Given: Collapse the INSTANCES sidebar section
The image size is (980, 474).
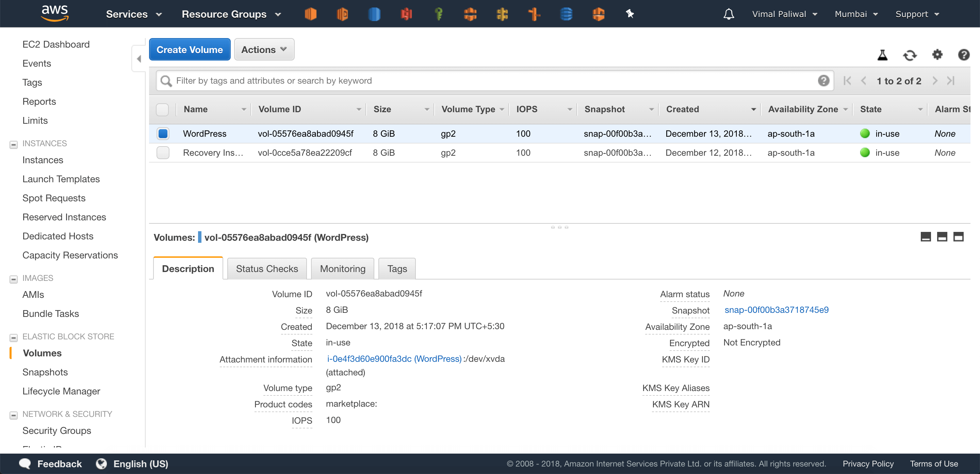Looking at the screenshot, I should point(13,144).
